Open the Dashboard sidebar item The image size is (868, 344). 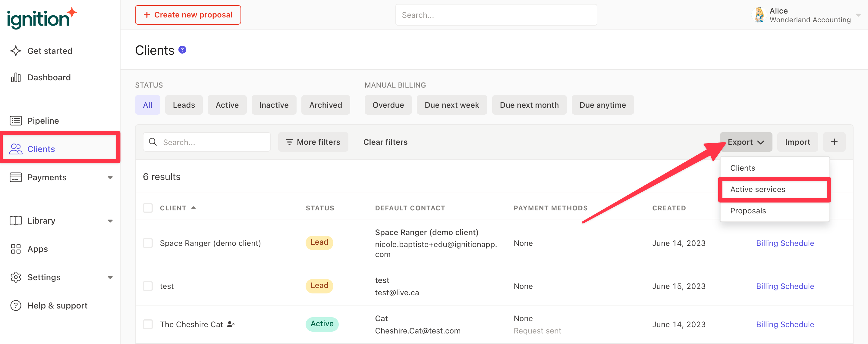[49, 77]
